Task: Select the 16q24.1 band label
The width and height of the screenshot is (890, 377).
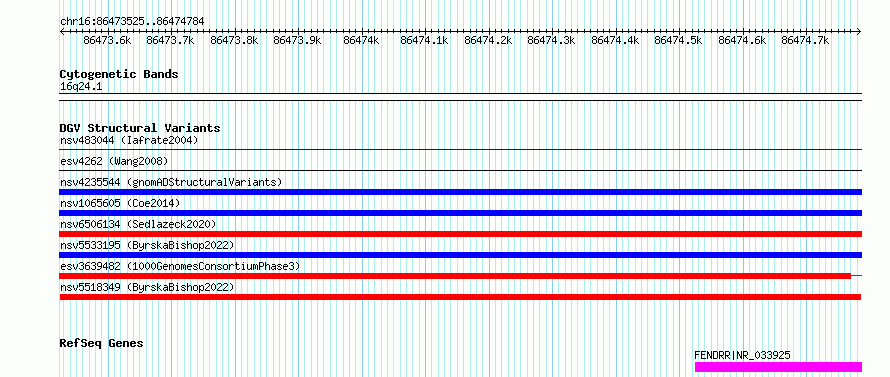Action: click(x=81, y=87)
